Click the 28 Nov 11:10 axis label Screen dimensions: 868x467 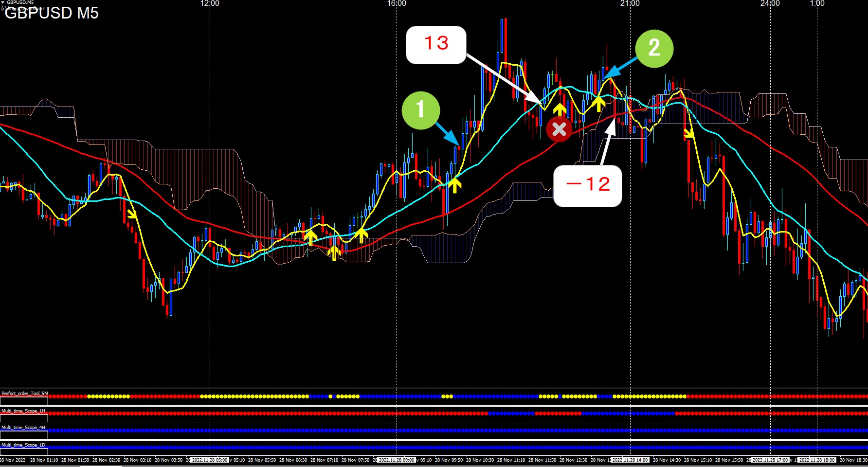tap(511, 460)
